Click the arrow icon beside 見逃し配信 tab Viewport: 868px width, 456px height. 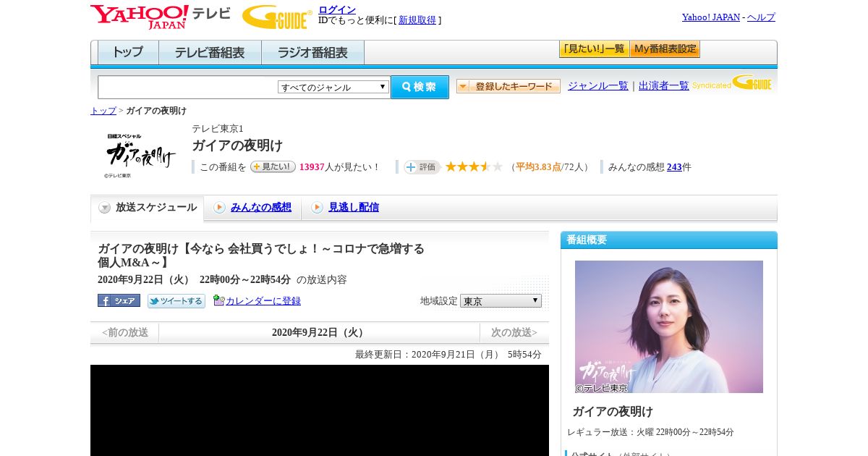click(317, 208)
